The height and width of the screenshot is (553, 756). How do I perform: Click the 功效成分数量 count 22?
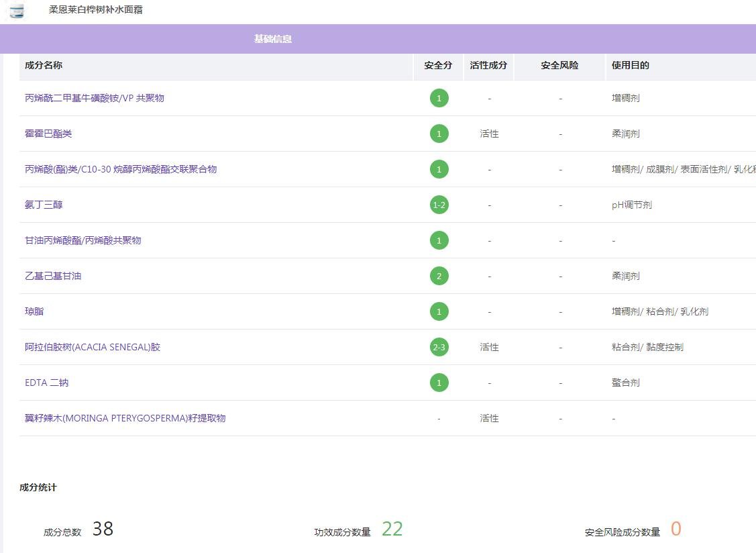pyautogui.click(x=392, y=530)
